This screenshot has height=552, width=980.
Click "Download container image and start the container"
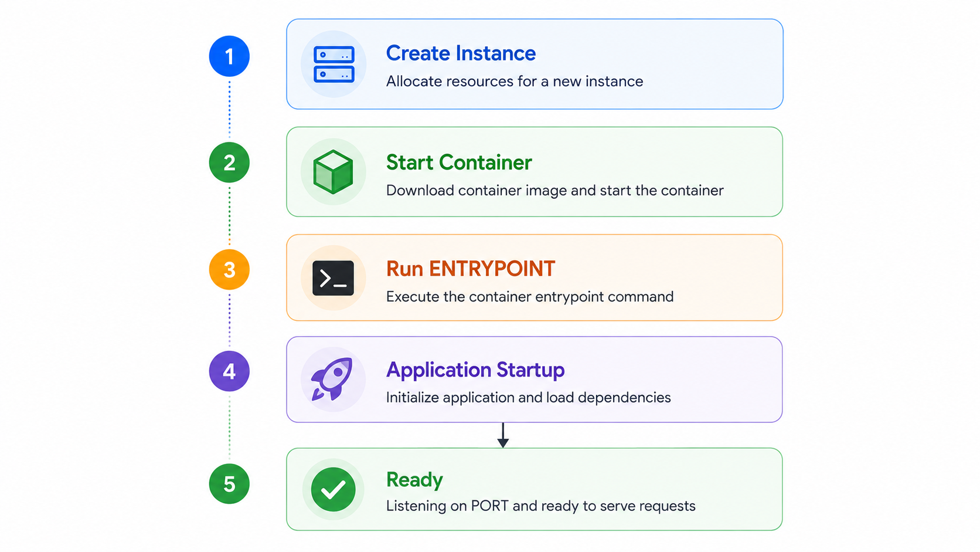[555, 191]
